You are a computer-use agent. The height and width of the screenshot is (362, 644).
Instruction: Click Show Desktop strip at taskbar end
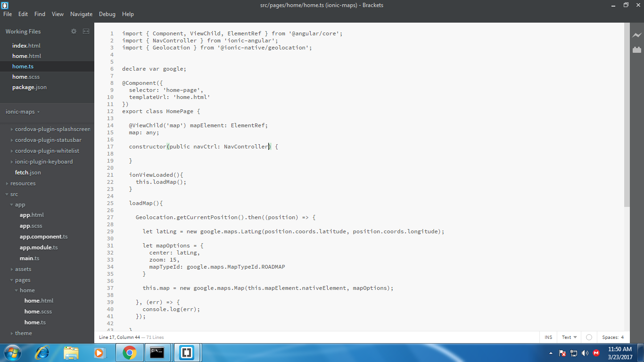641,353
